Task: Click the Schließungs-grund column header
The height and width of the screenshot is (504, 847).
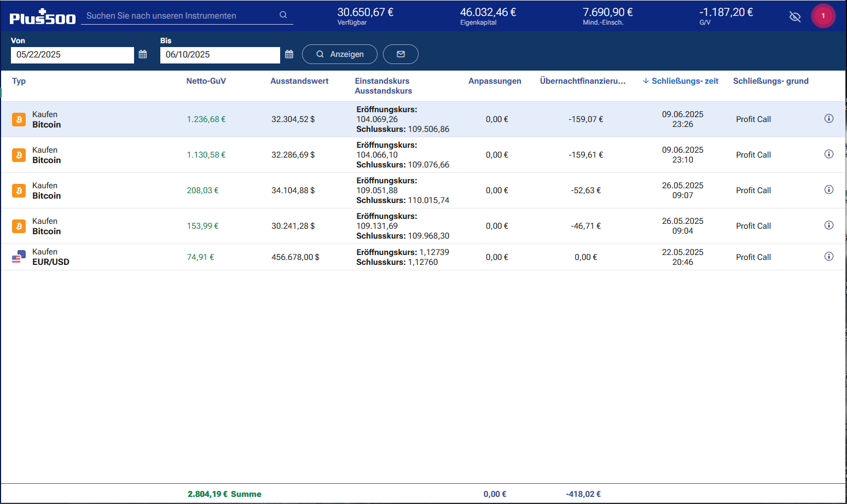Action: (x=770, y=81)
